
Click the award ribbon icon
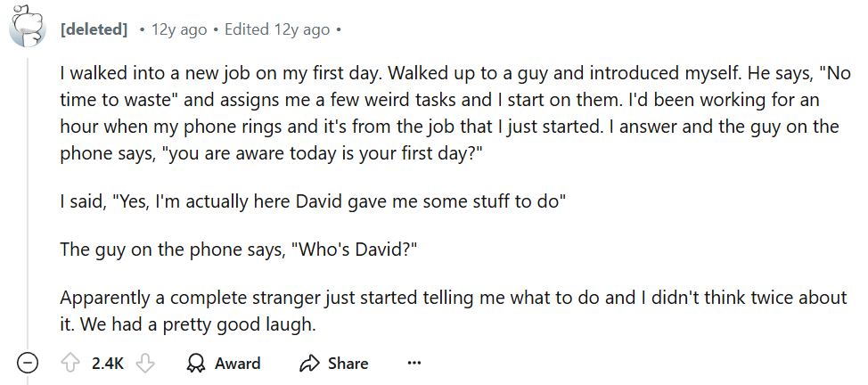coord(196,364)
